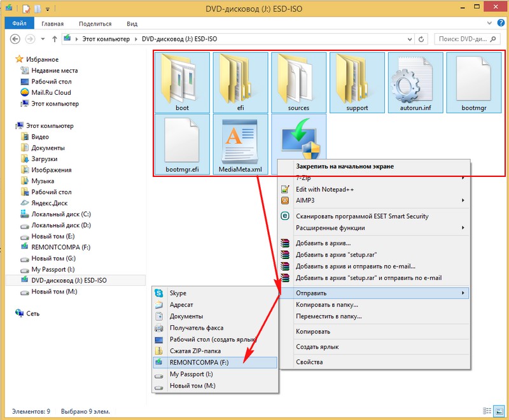Switch to large icons view in the status bar

[499, 411]
